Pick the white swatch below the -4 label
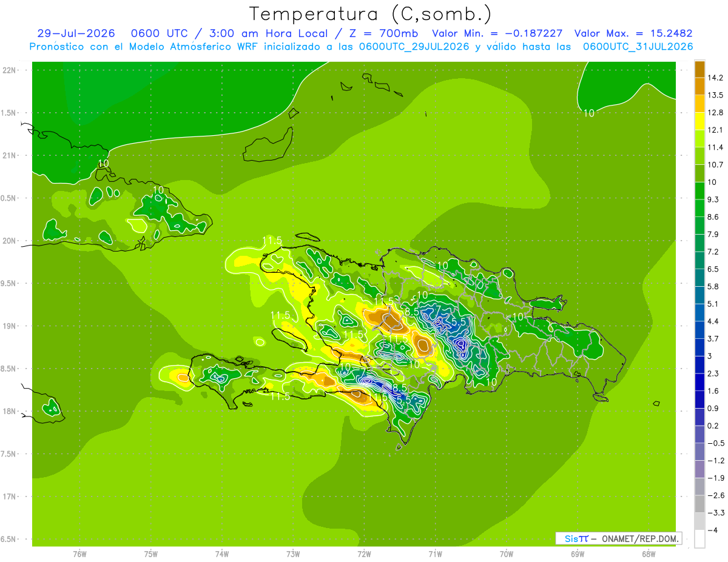The width and height of the screenshot is (728, 562). pyautogui.click(x=699, y=539)
